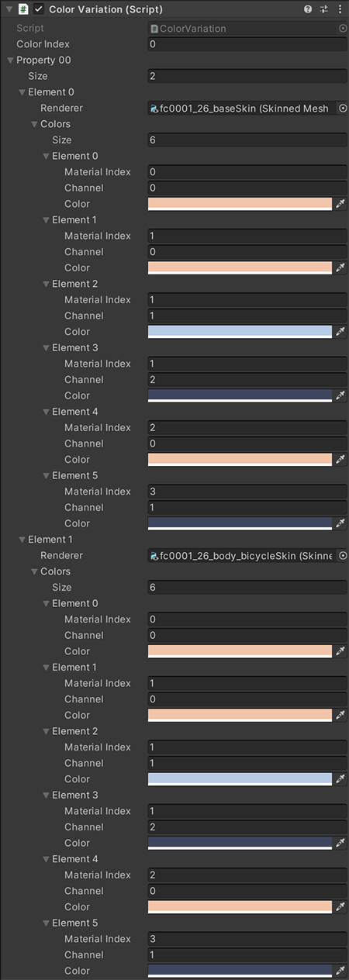This screenshot has height=980, width=349.
Task: Use the eyedropper on bicycleSkin Colors Element 5
Action: pyautogui.click(x=340, y=971)
